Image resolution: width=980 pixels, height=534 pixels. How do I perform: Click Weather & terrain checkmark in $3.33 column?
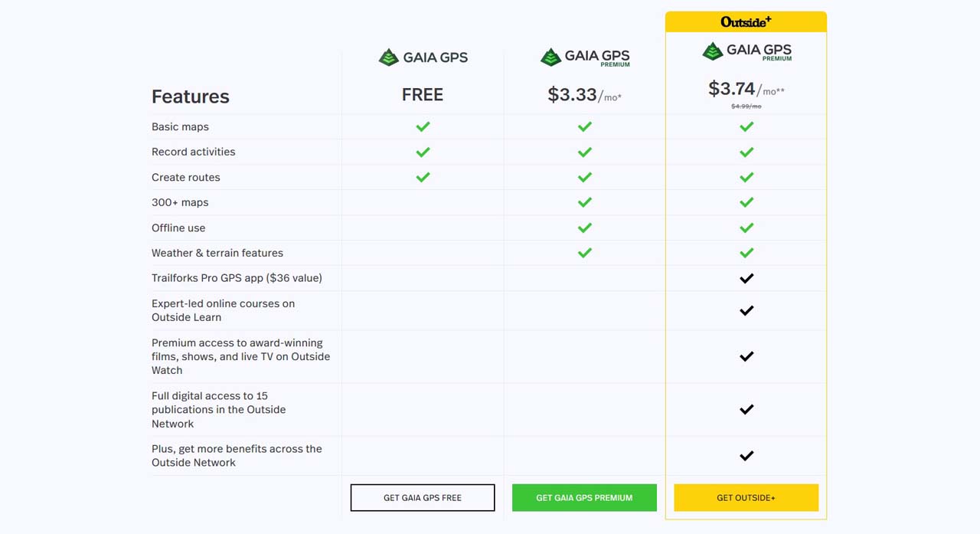click(x=585, y=253)
